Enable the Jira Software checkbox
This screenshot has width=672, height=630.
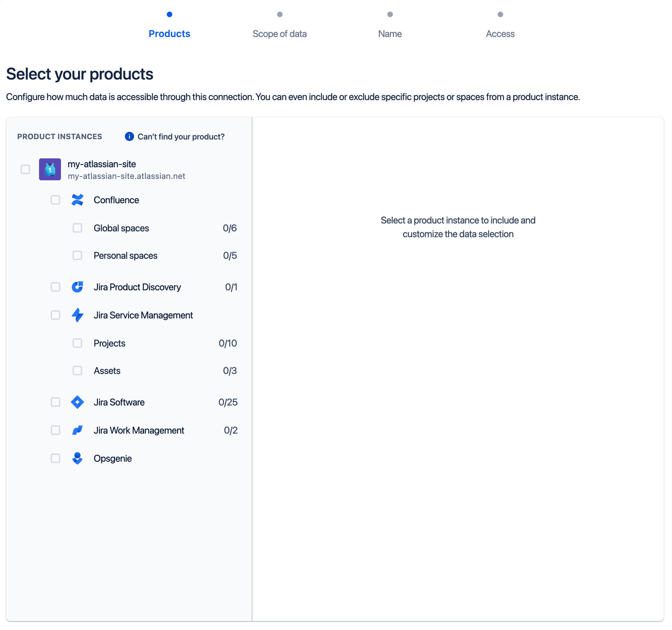tap(55, 402)
